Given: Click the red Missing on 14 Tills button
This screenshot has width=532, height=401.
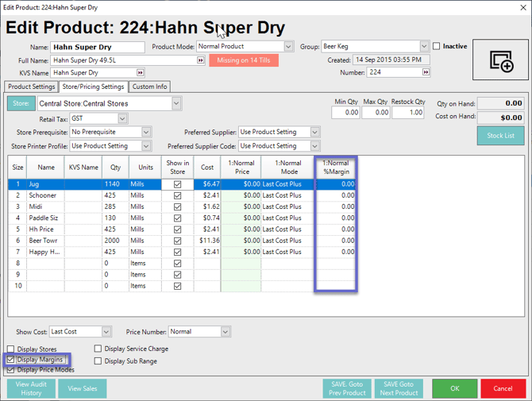Looking at the screenshot, I should [244, 60].
